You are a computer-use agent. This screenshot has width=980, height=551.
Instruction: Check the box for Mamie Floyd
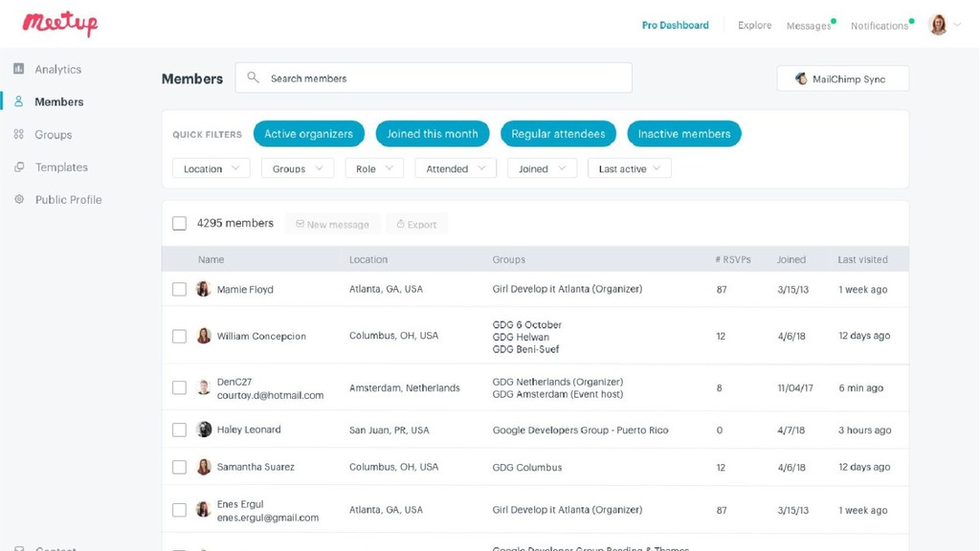click(x=179, y=289)
